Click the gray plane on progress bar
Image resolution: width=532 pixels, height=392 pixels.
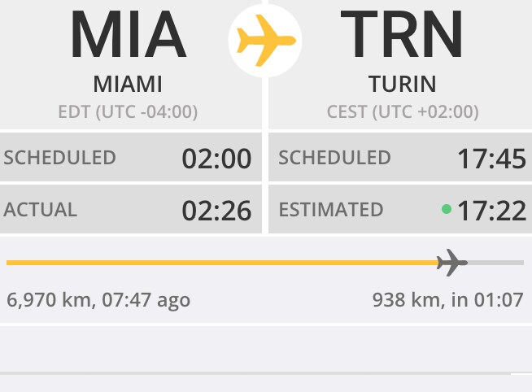452,263
